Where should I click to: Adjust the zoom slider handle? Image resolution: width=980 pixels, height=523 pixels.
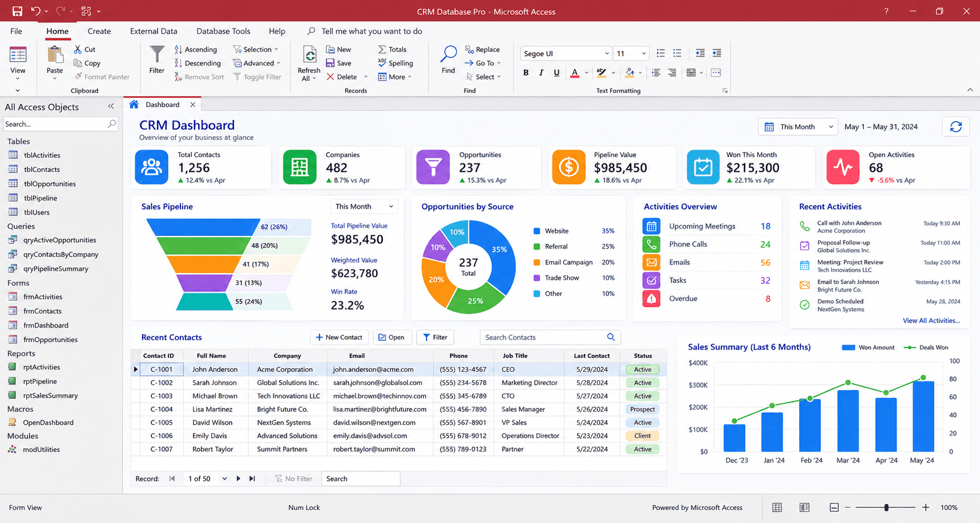pyautogui.click(x=886, y=508)
